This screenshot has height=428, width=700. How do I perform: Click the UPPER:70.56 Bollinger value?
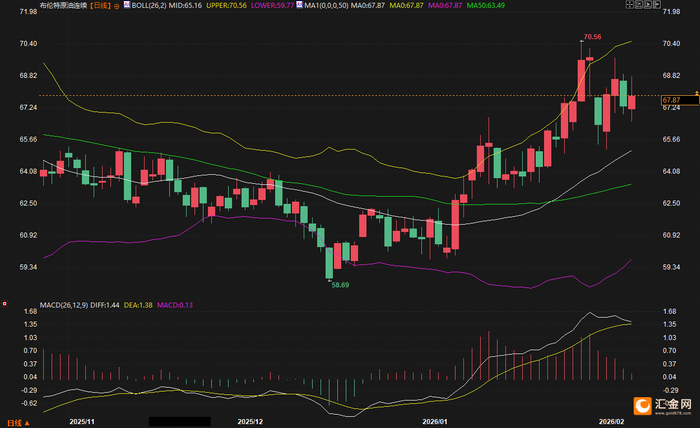(x=226, y=5)
